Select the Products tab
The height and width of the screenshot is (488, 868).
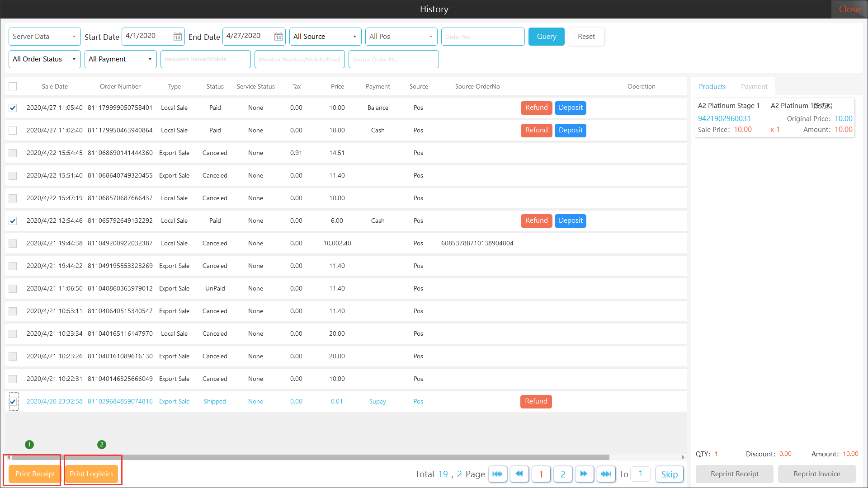pyautogui.click(x=712, y=87)
